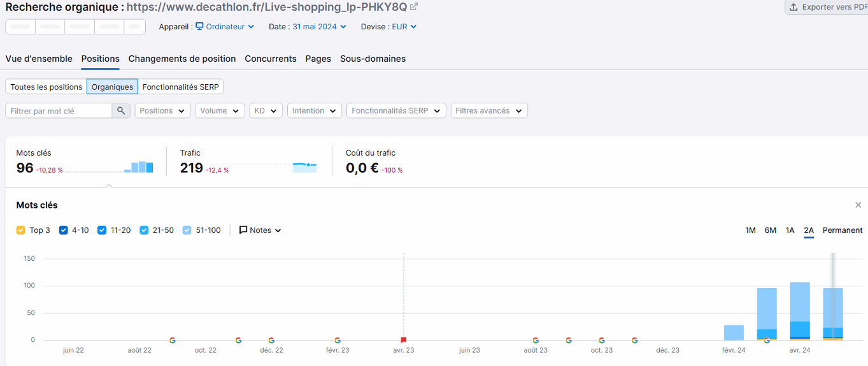Click the red flag note marker at avr. 23
Image resolution: width=868 pixels, height=366 pixels.
(403, 340)
